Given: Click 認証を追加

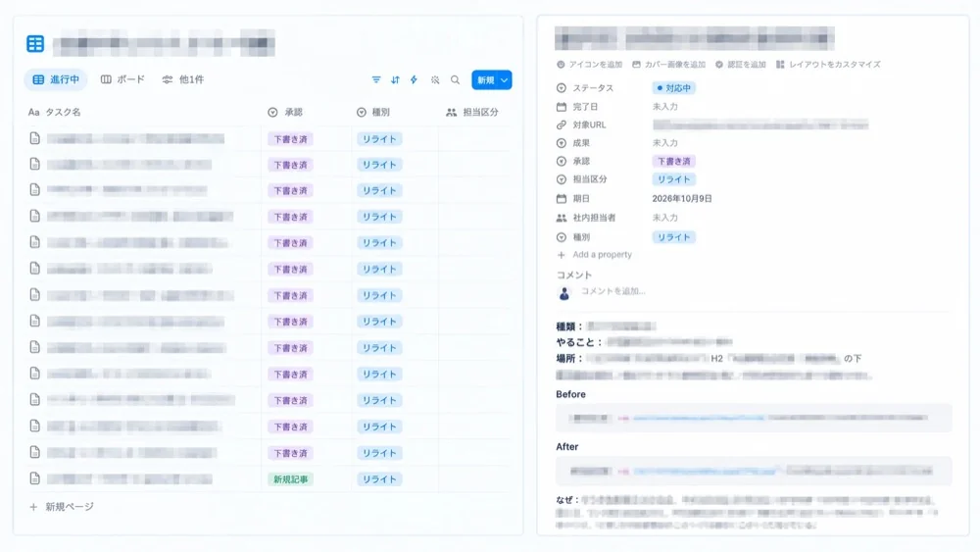Looking at the screenshot, I should (741, 65).
